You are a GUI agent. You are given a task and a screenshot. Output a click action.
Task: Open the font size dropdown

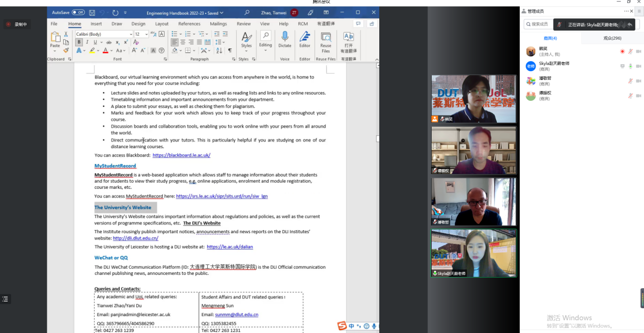coord(147,34)
